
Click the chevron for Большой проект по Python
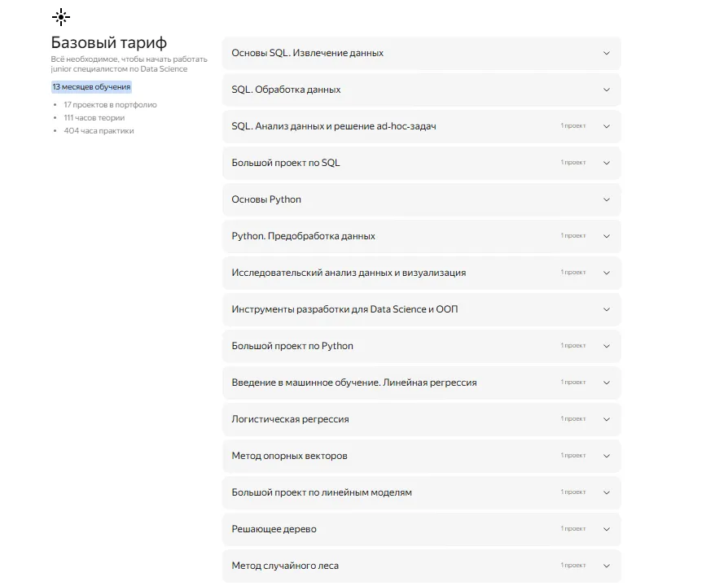click(606, 346)
